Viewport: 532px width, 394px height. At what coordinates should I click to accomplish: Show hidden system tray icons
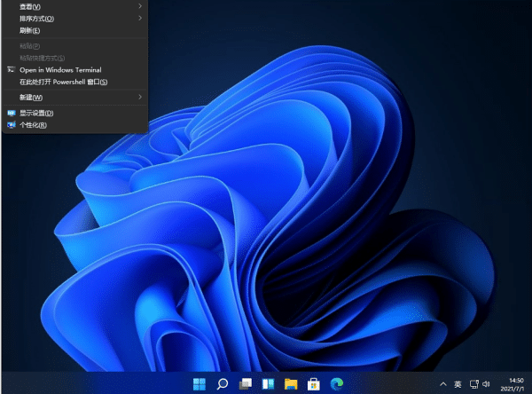[443, 383]
